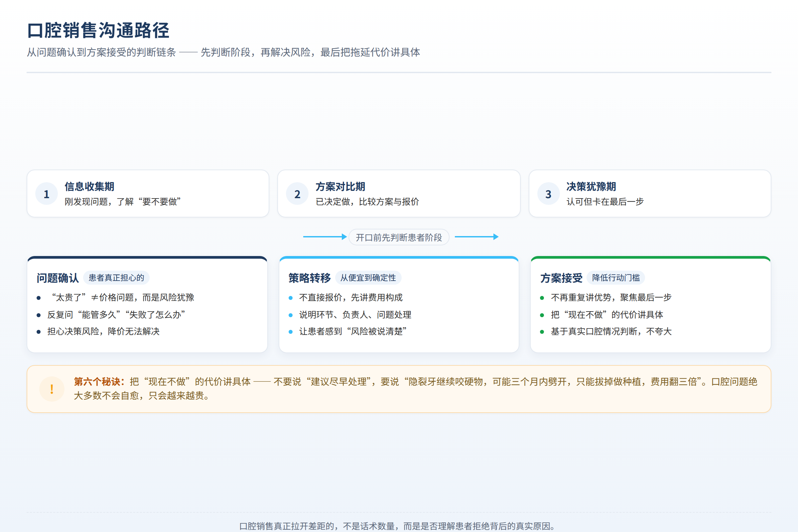Click the number 1 stage circle
Viewport: 798px width, 532px height.
[47, 194]
